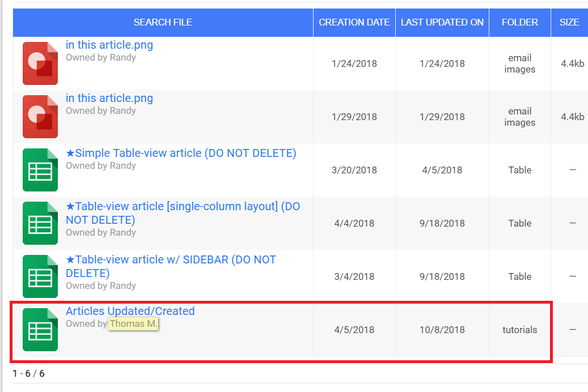Viewport: 588px width, 392px height.
Task: Click spreadsheet icon beside the SIDEBAR article
Action: tap(40, 276)
